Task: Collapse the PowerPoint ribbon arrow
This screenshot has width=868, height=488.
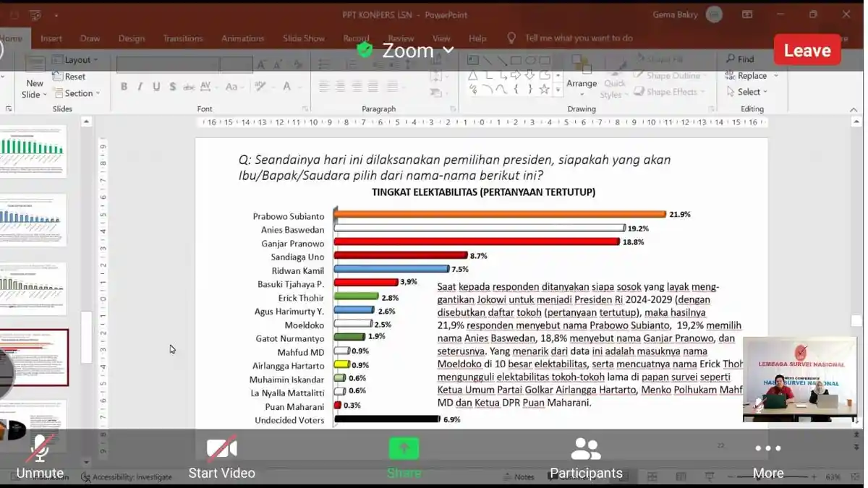Action: click(x=854, y=109)
